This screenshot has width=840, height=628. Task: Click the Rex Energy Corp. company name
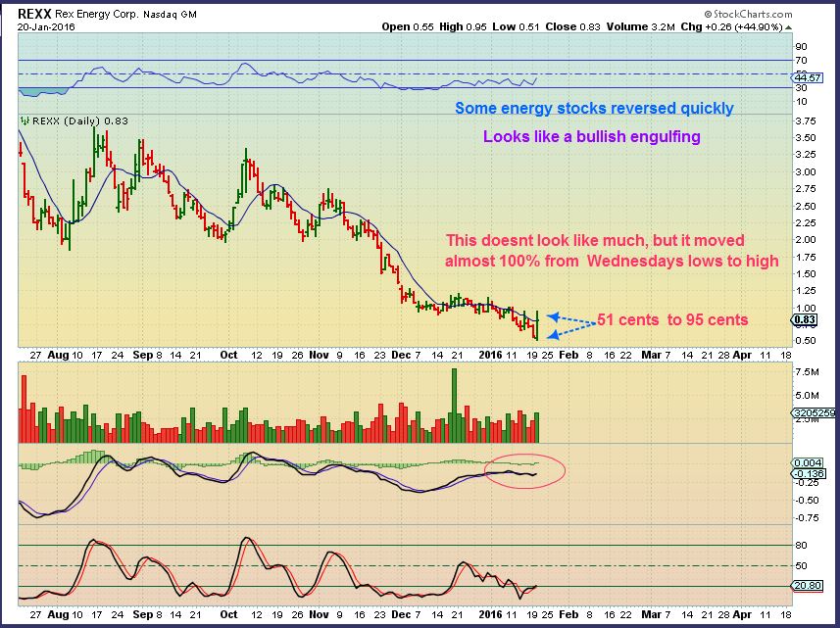coord(96,15)
